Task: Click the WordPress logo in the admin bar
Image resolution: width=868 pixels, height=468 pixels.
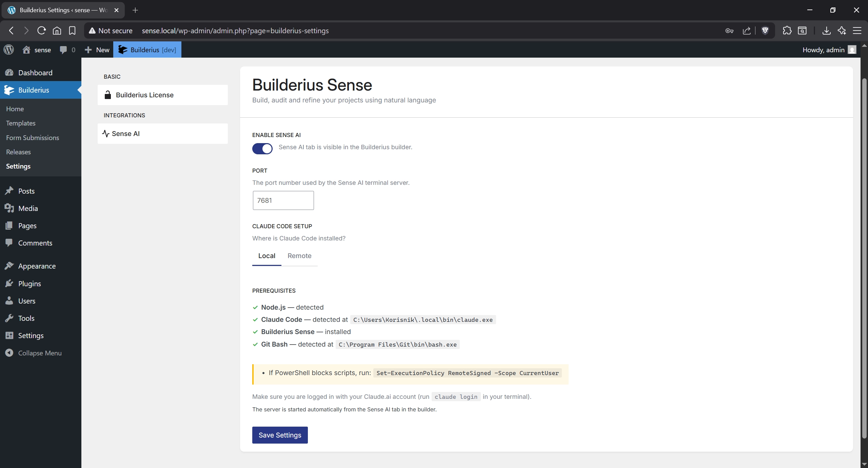Action: click(x=8, y=50)
